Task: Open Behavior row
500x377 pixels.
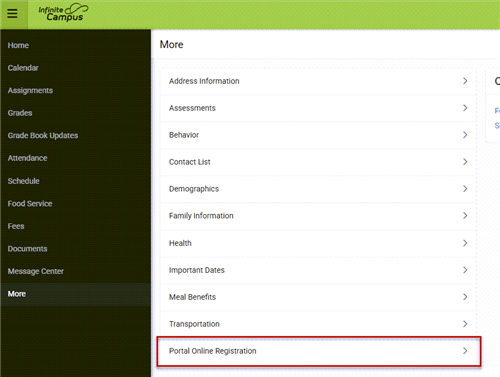Action: click(x=318, y=135)
